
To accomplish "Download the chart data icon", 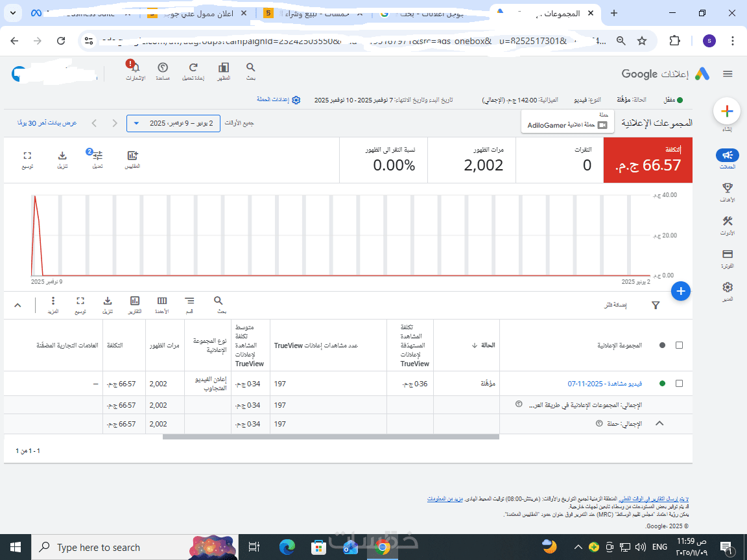I will (x=62, y=156).
